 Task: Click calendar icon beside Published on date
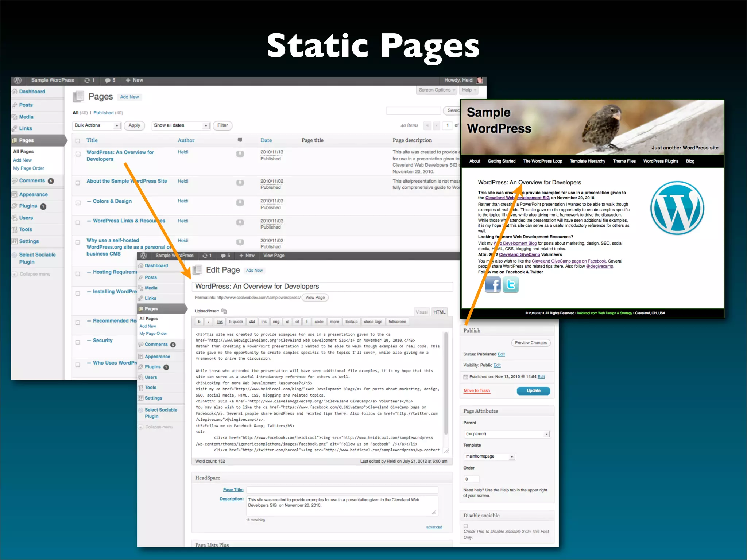[x=466, y=377]
